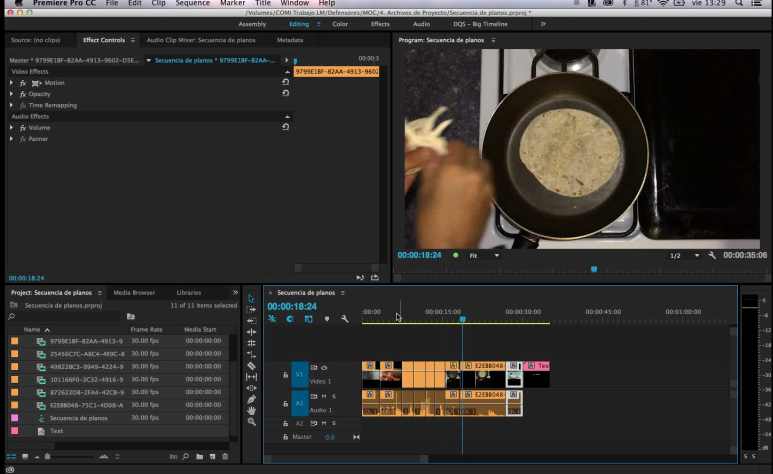The width and height of the screenshot is (773, 474).
Task: Expand the Motion effect properties
Action: pyautogui.click(x=11, y=82)
